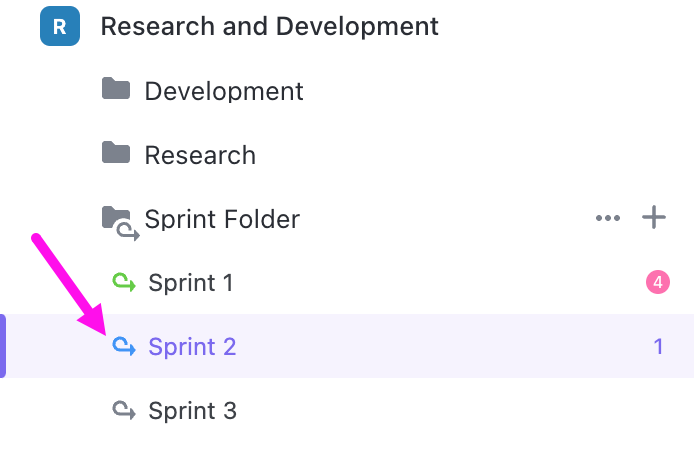Select the Sprint Folder label

tap(222, 219)
